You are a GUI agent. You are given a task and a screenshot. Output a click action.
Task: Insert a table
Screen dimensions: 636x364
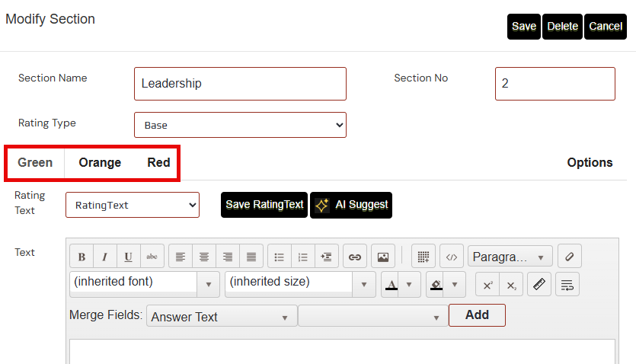pos(423,257)
